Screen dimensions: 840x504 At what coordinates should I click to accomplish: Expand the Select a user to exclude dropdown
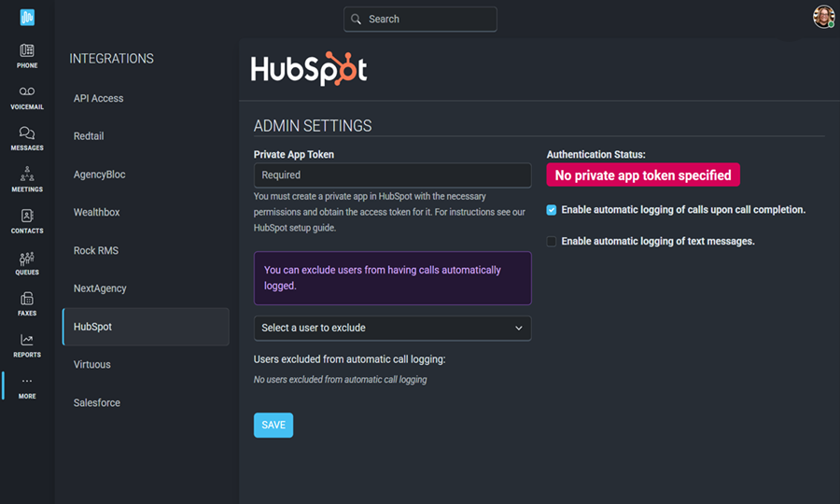(x=392, y=329)
